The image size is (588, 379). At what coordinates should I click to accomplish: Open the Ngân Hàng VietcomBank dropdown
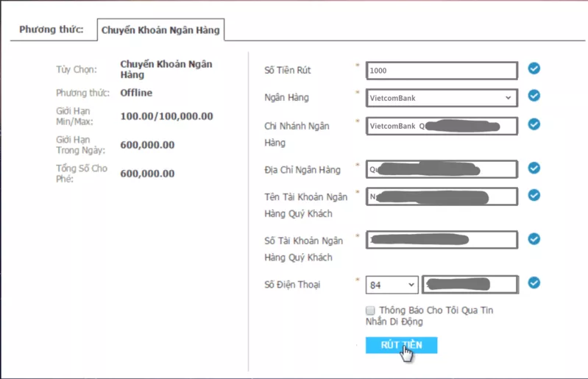(x=442, y=98)
